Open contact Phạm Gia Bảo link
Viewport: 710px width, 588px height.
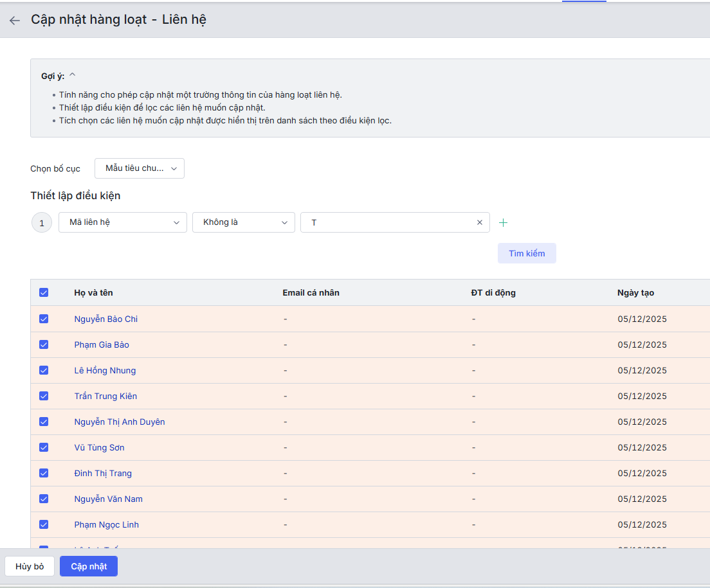click(102, 344)
